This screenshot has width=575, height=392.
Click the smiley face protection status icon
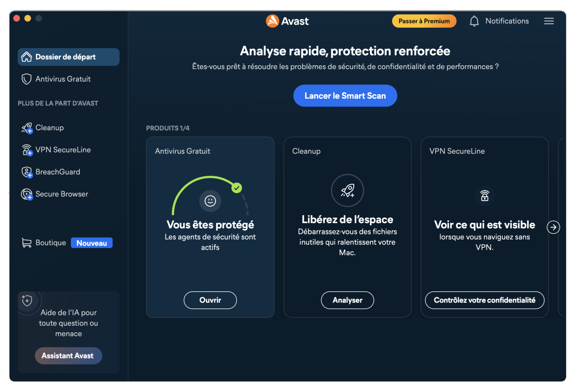click(x=210, y=201)
